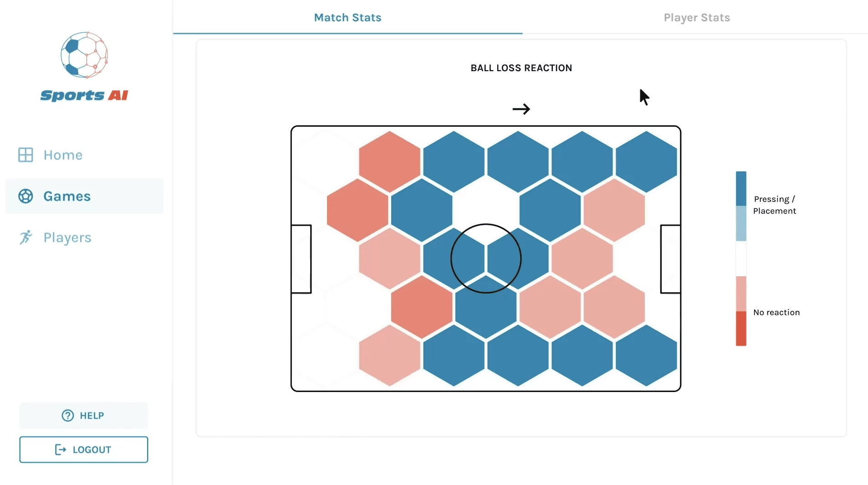Click the Logout exit arrow icon
The height and width of the screenshot is (485, 868).
point(61,450)
